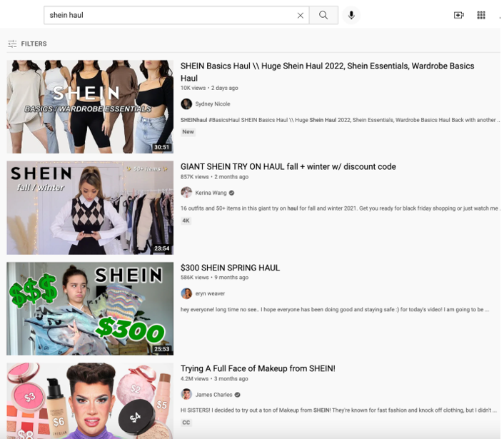Open the YouTube apps grid icon
The height and width of the screenshot is (439, 504).
(481, 15)
